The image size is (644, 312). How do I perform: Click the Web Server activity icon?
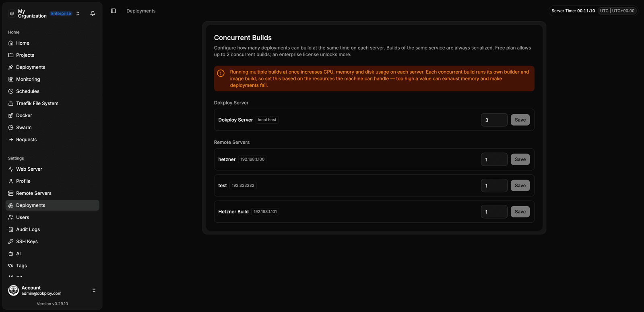click(11, 169)
